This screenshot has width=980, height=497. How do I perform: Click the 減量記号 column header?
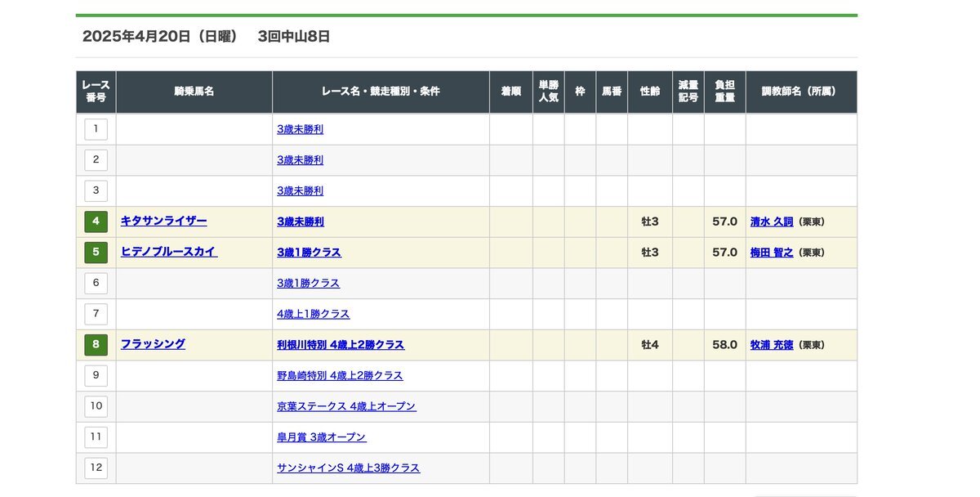coord(688,92)
